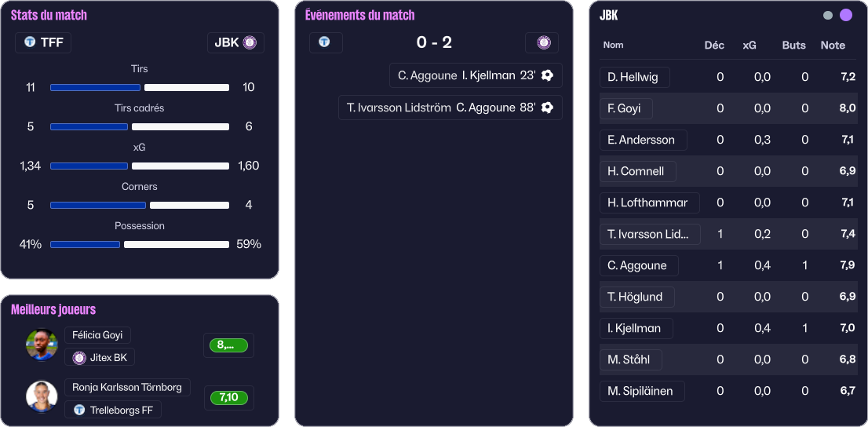Click the away team crest beside the score
The height and width of the screenshot is (427, 868).
[x=542, y=42]
